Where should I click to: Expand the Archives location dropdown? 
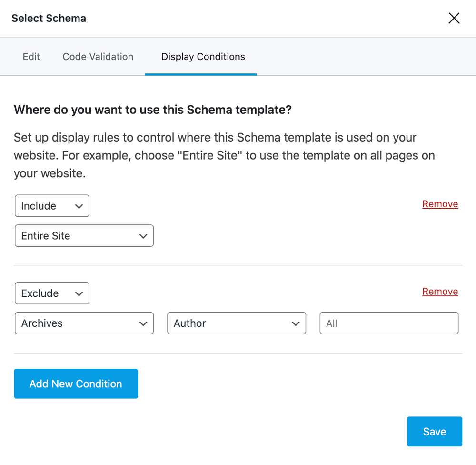(84, 323)
